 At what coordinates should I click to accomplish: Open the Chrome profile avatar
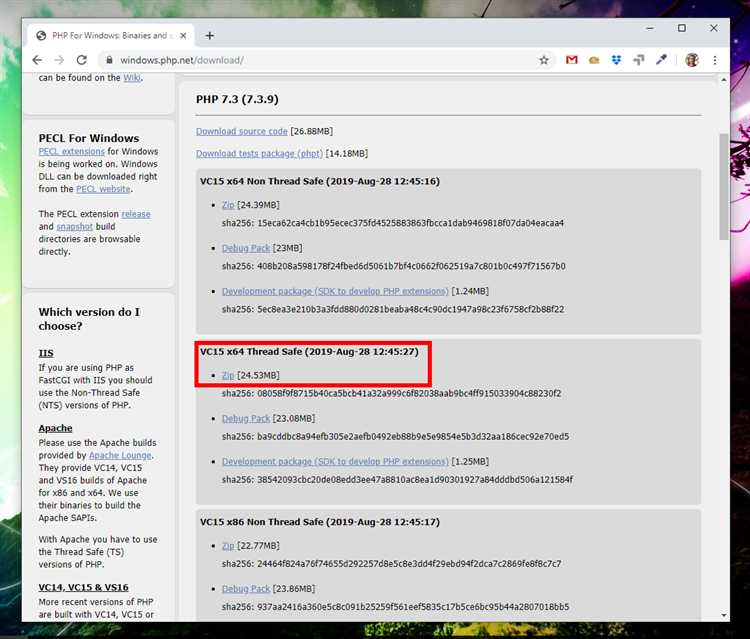pyautogui.click(x=692, y=60)
